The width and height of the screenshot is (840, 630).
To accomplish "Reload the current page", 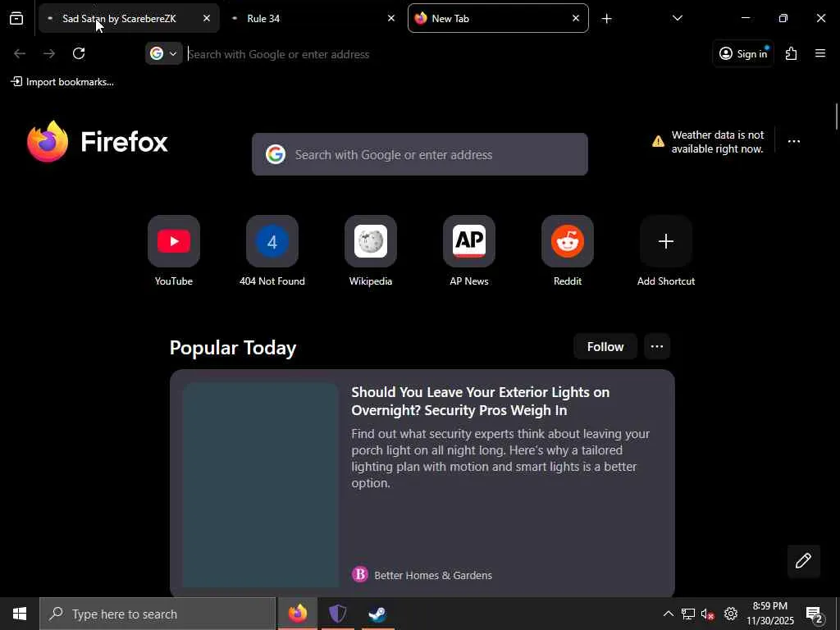I will click(x=79, y=53).
